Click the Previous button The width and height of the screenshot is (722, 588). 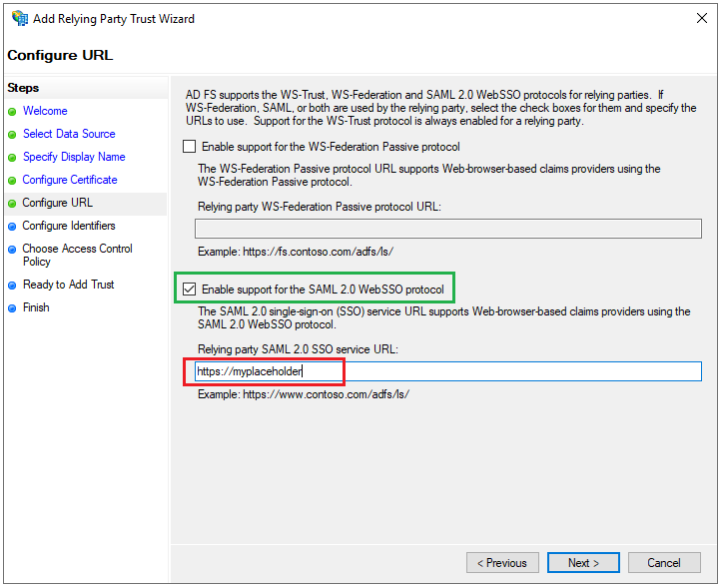coord(502,563)
